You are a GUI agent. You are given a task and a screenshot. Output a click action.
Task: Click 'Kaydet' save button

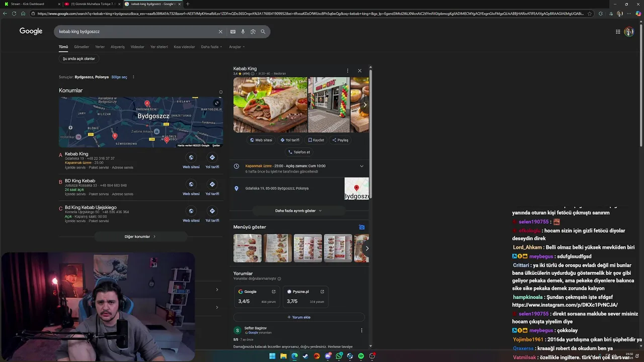pyautogui.click(x=316, y=140)
